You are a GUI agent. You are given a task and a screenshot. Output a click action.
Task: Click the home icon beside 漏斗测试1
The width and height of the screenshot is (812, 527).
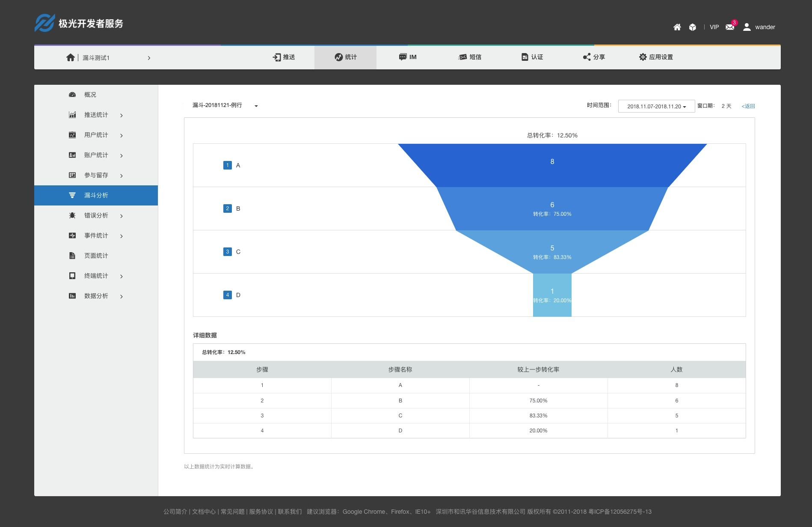coord(71,57)
